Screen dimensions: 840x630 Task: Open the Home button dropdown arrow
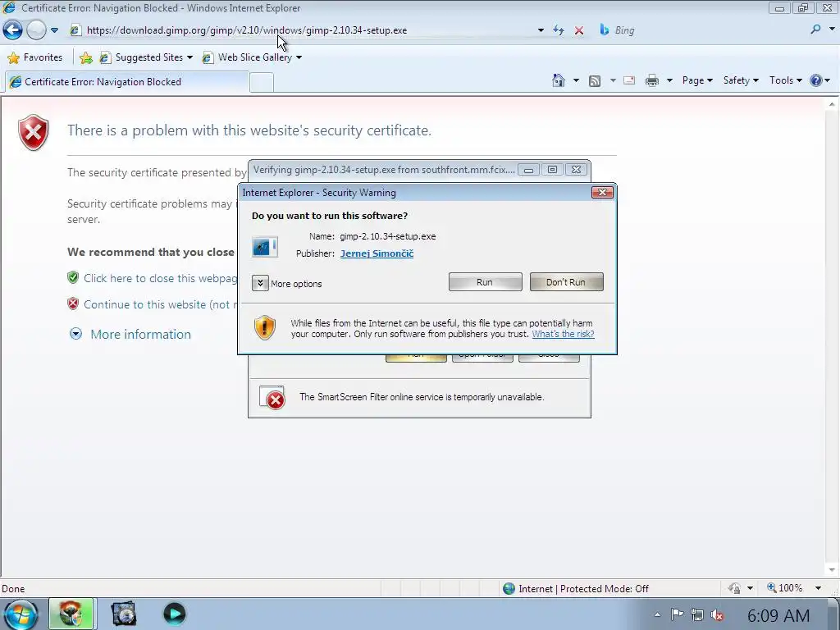click(577, 81)
